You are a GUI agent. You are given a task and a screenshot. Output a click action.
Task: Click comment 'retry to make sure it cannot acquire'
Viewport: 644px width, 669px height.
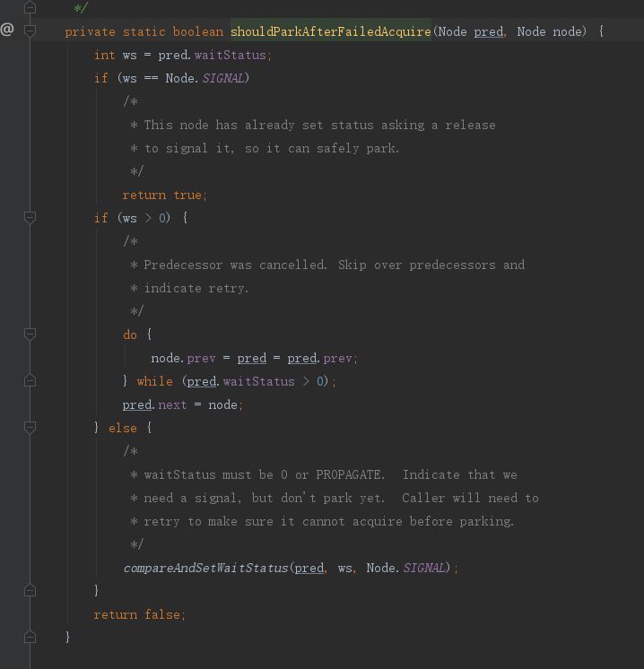pos(274,521)
